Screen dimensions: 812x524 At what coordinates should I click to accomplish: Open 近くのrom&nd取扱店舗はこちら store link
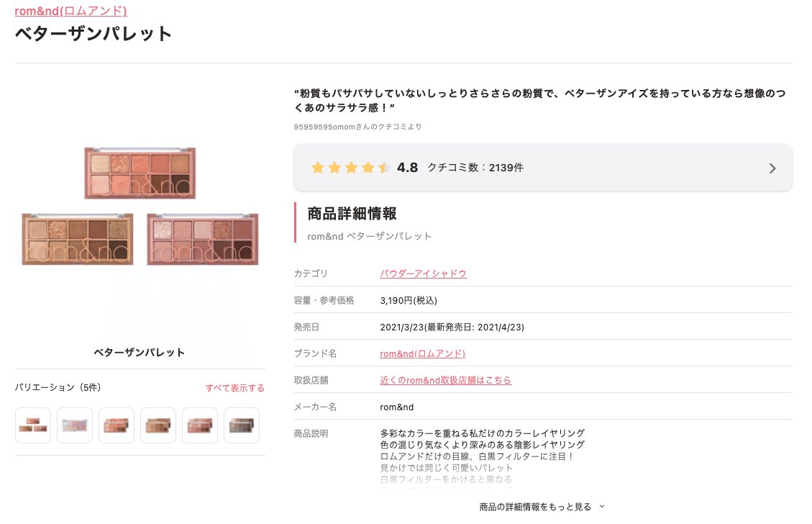445,381
